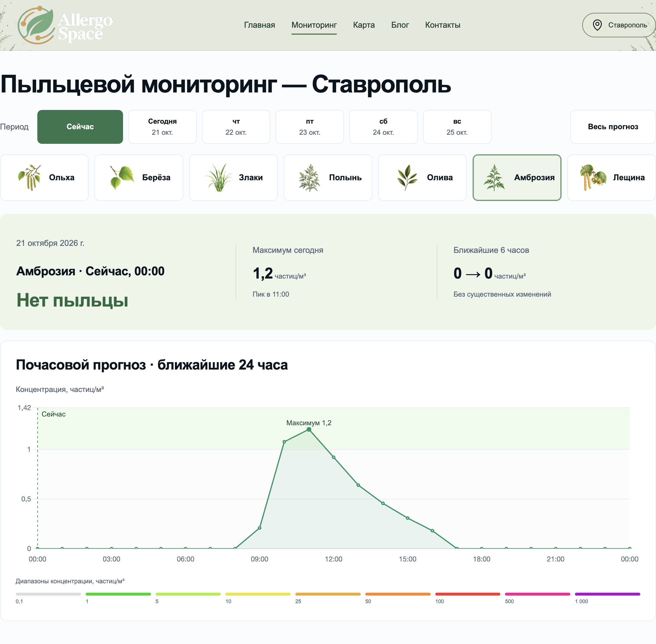Click the Ближайшие 6 часов label
Image resolution: width=656 pixels, height=644 pixels.
pos(491,250)
